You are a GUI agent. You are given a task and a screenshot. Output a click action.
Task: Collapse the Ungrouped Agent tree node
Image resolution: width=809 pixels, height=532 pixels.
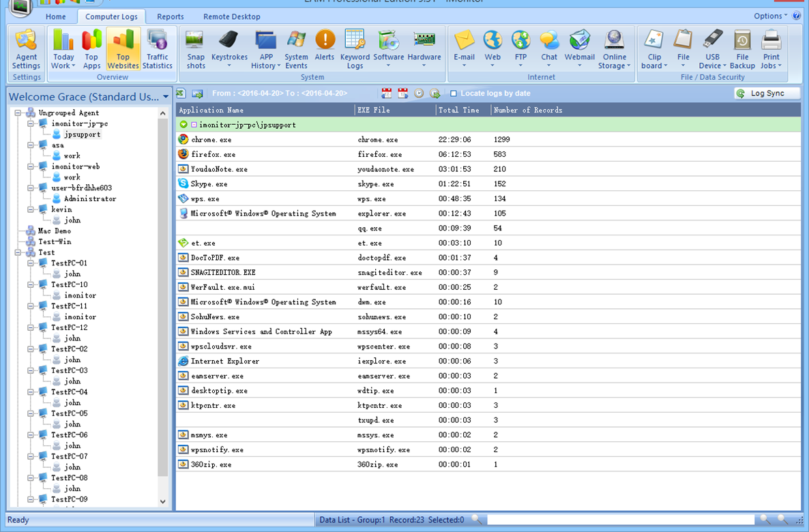[x=18, y=113]
